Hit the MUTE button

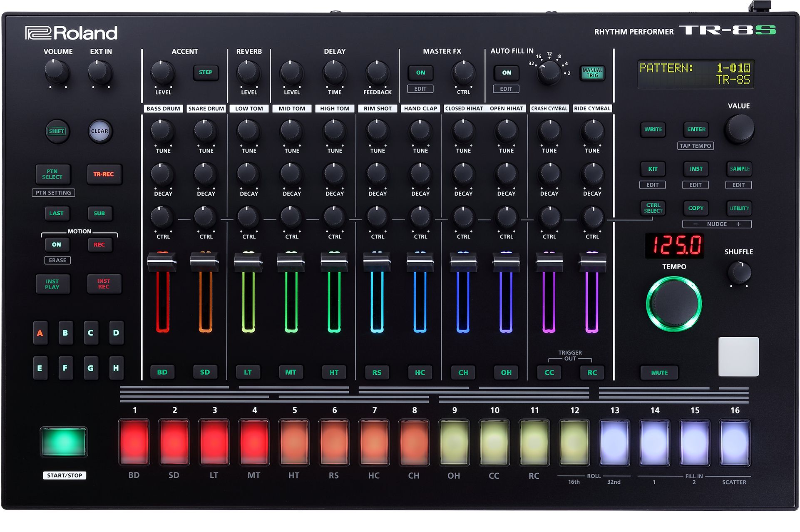(659, 373)
